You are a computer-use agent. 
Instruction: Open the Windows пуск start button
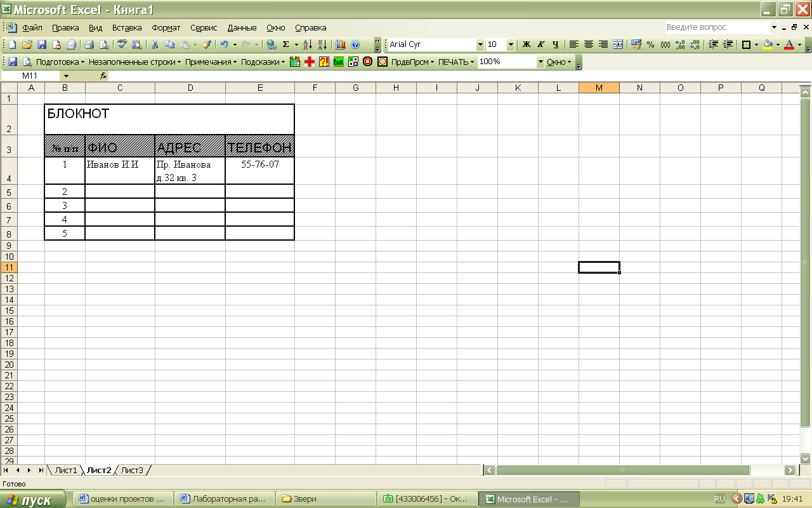pos(33,500)
